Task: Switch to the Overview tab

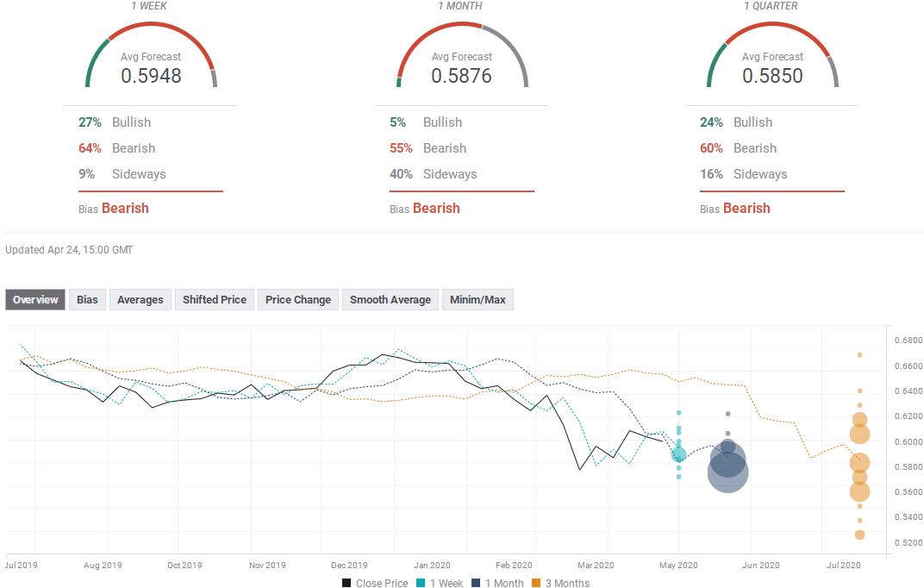Action: point(35,300)
